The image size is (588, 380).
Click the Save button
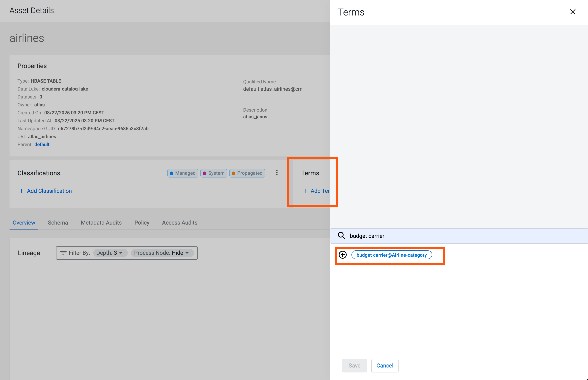coord(354,366)
